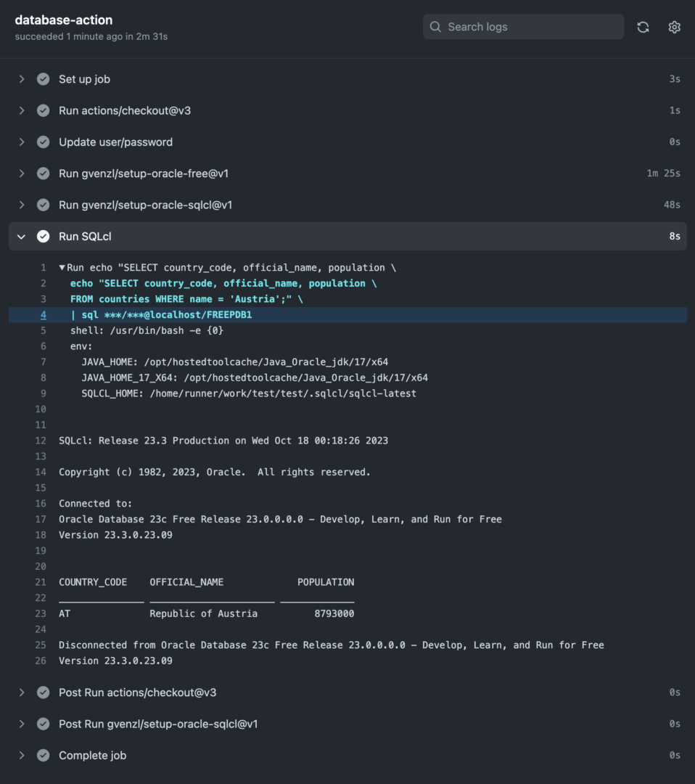Viewport: 695px width, 784px height.
Task: Open the database-action workflow title
Action: (63, 20)
